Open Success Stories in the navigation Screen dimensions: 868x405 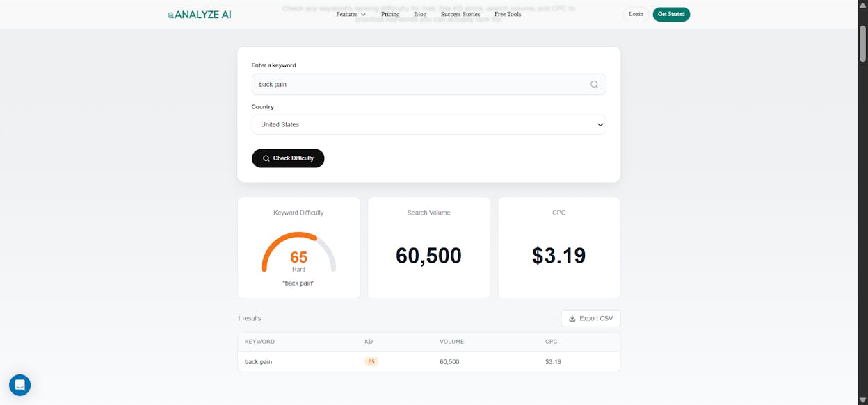[460, 15]
